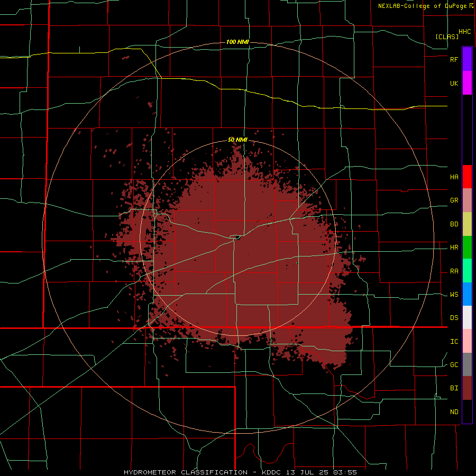
Task: Click the "WS" legend label
Action: coord(454,295)
